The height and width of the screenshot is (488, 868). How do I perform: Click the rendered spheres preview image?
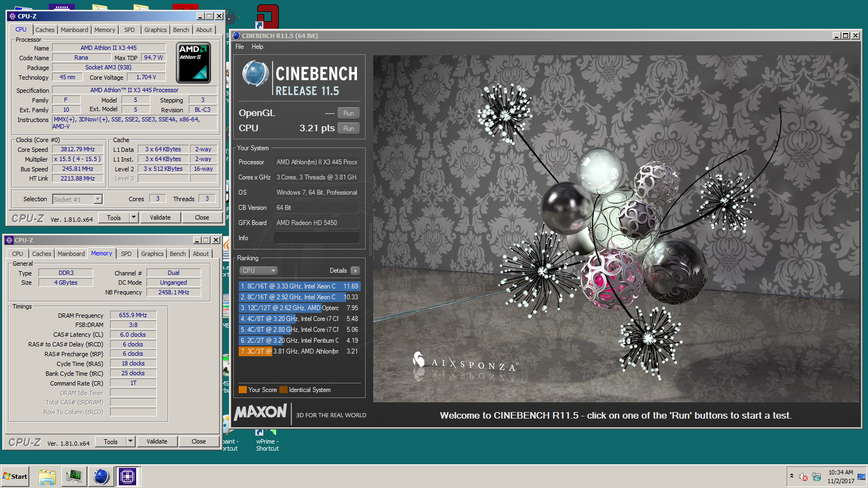pyautogui.click(x=616, y=228)
